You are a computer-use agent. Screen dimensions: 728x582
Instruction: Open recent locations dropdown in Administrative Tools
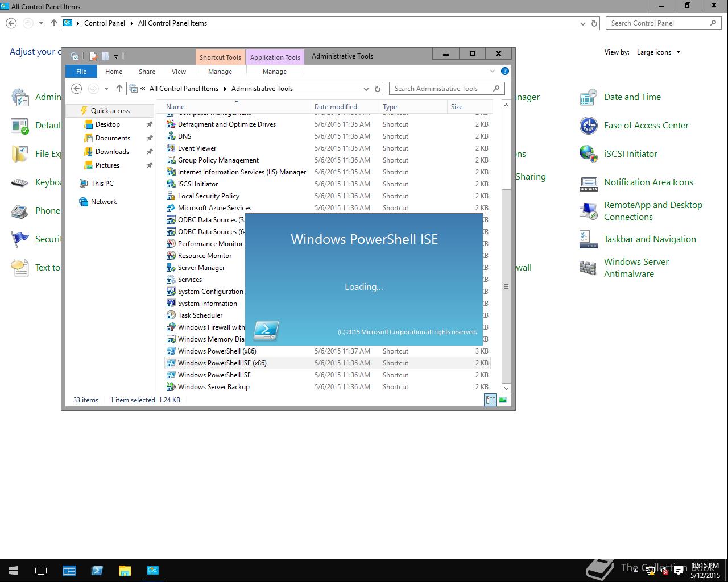click(x=106, y=89)
